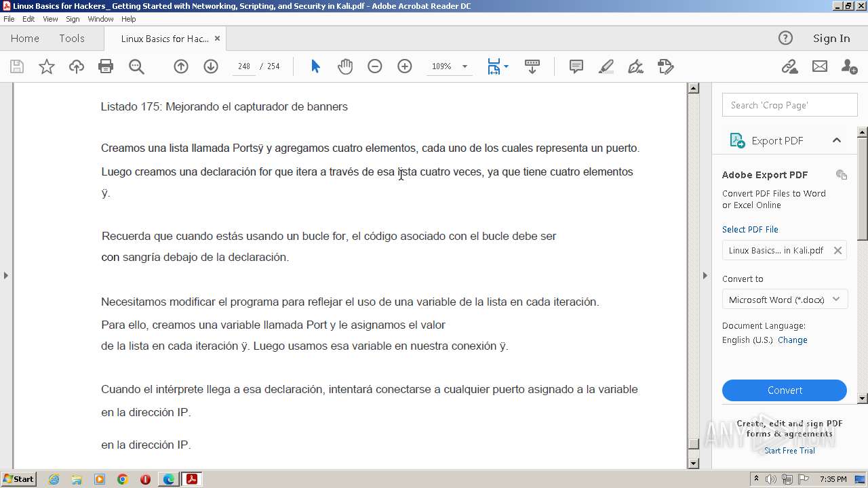Toggle scrolling mode keyboard icon

pyautogui.click(x=532, y=66)
